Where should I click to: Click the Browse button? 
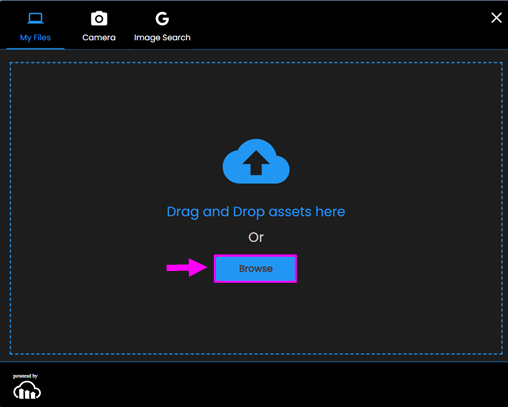pyautogui.click(x=256, y=269)
